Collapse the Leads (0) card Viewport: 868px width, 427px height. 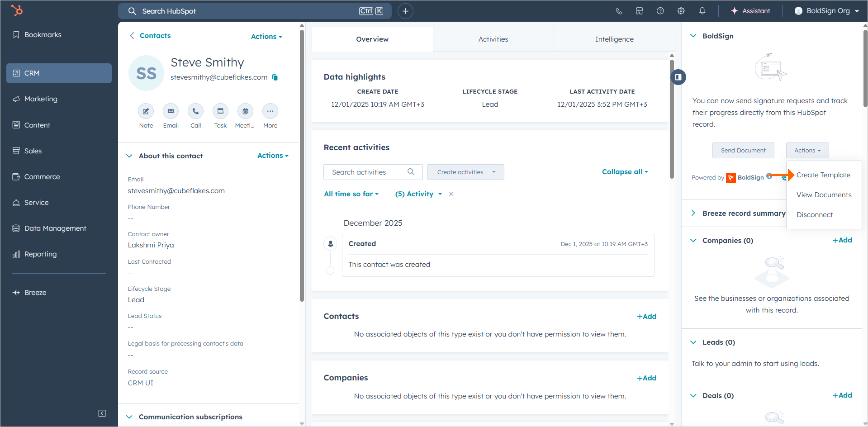tap(693, 342)
